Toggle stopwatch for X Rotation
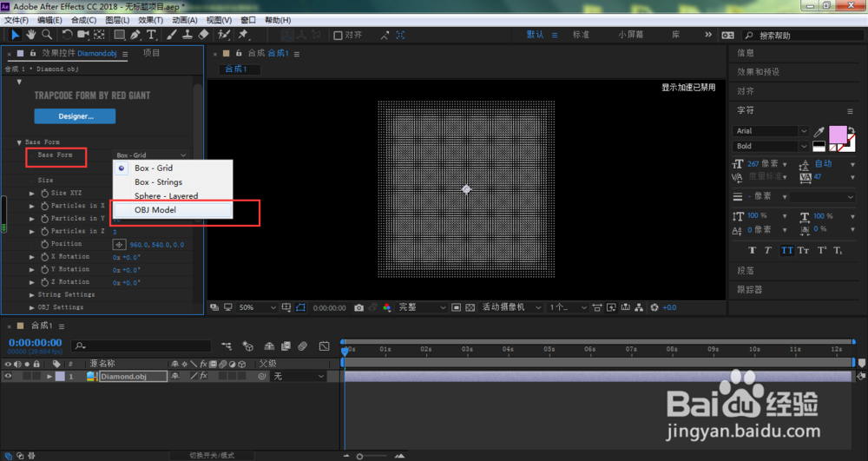Viewport: 868px width, 461px height. [x=45, y=257]
